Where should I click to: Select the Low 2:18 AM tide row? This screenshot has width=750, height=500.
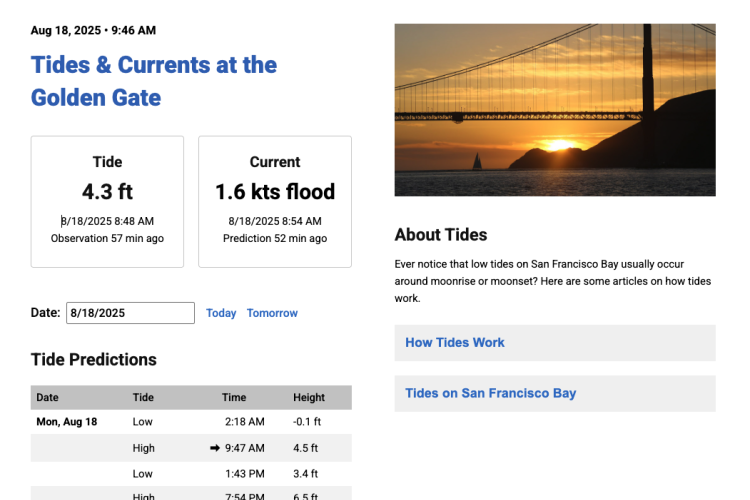click(x=191, y=422)
